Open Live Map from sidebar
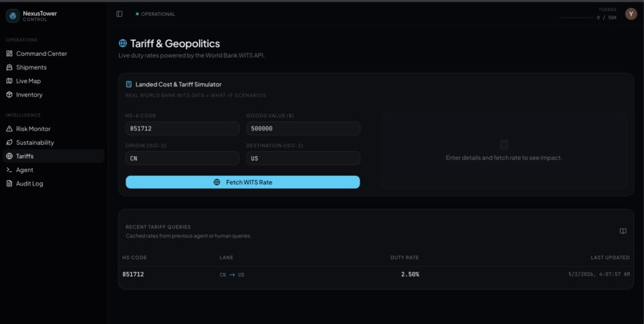 54,81
